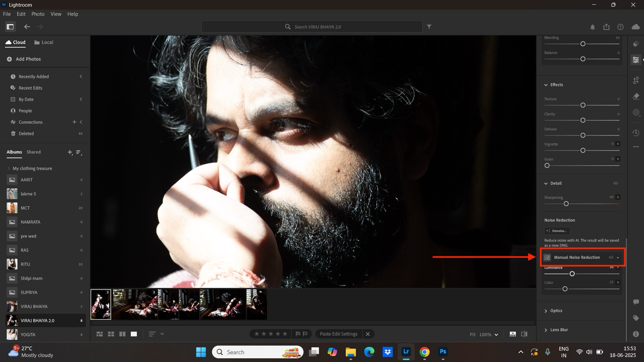Open Manual Noise Reduction dropdown arrow
Image resolution: width=644 pixels, height=362 pixels.
click(618, 258)
